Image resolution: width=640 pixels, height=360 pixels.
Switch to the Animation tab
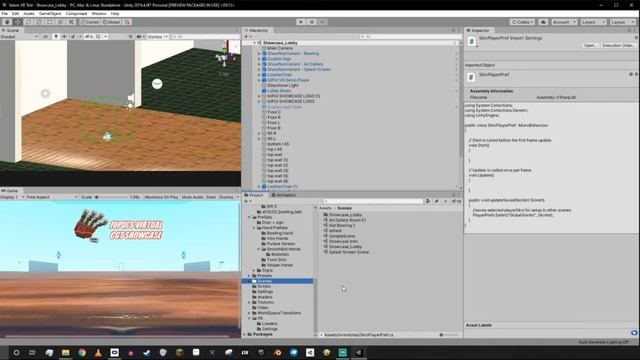(x=283, y=195)
